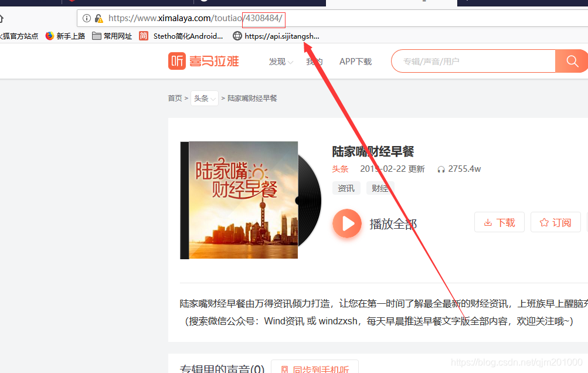The image size is (588, 373).
Task: Open the Stetho简化Android bookmark
Action: (181, 36)
